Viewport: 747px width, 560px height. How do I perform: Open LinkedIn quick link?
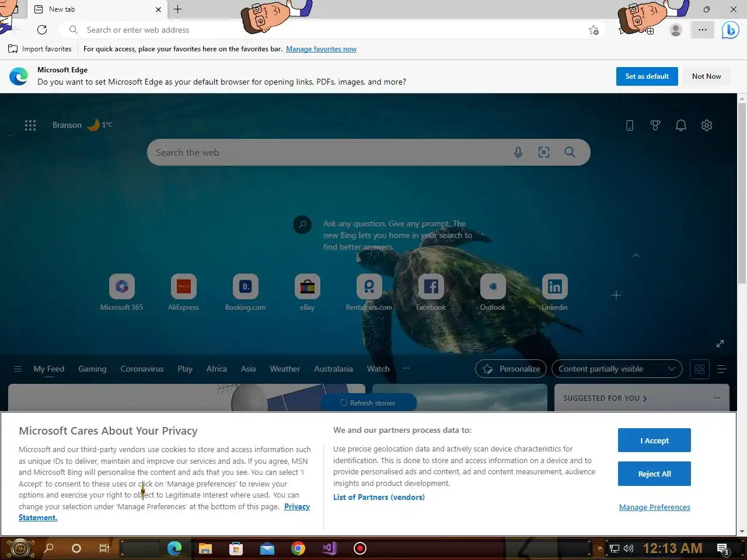[554, 292]
